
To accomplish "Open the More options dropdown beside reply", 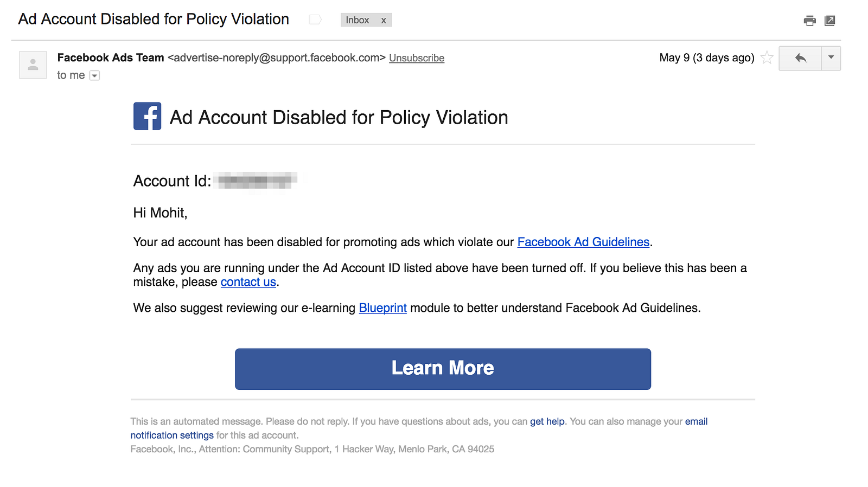I will [x=831, y=58].
